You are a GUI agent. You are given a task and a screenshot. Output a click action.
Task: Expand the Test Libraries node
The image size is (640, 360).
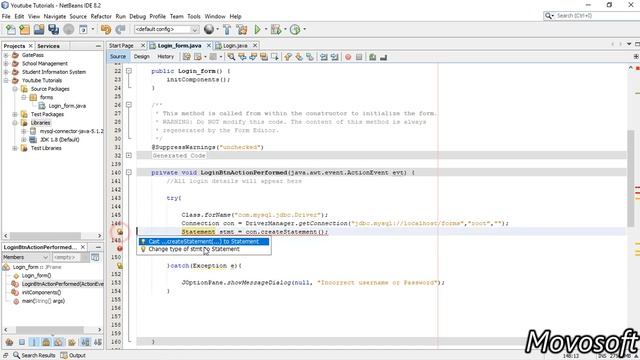[15, 148]
